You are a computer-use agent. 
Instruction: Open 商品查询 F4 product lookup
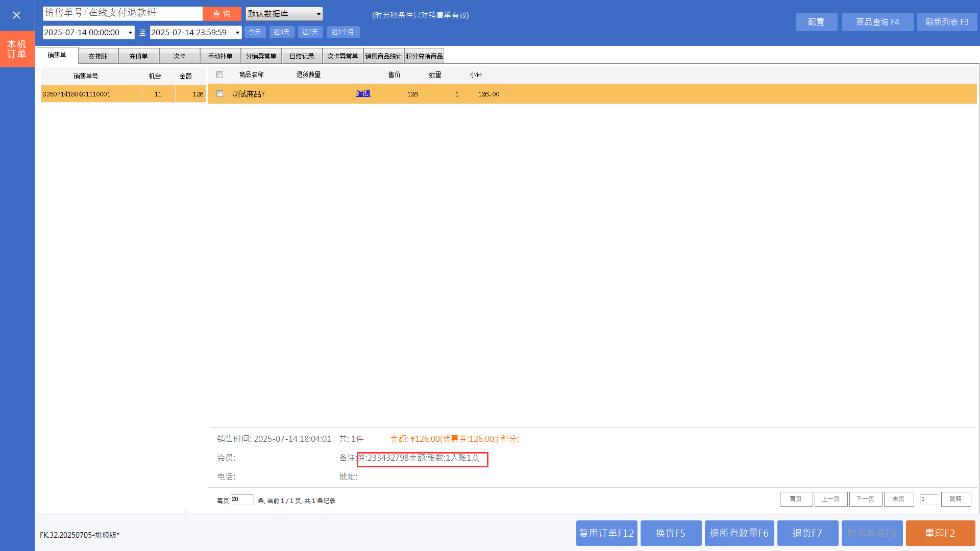[877, 22]
